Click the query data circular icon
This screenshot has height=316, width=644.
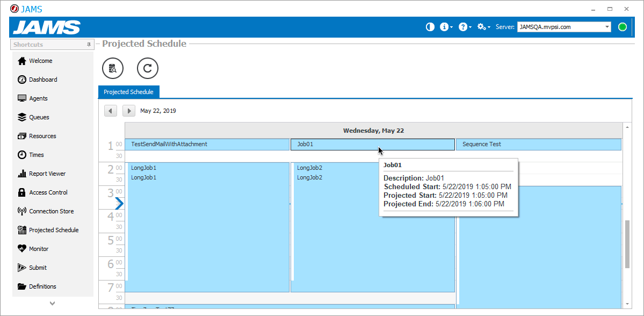click(112, 68)
